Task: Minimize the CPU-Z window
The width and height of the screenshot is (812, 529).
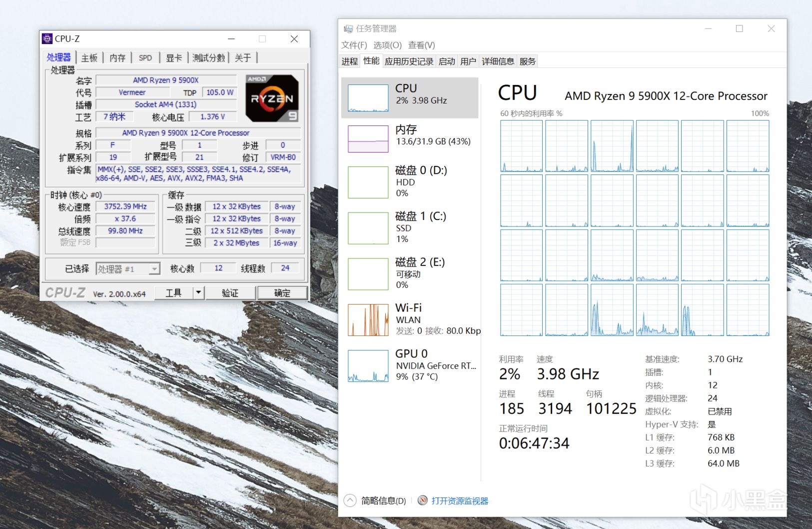Action: click(231, 39)
